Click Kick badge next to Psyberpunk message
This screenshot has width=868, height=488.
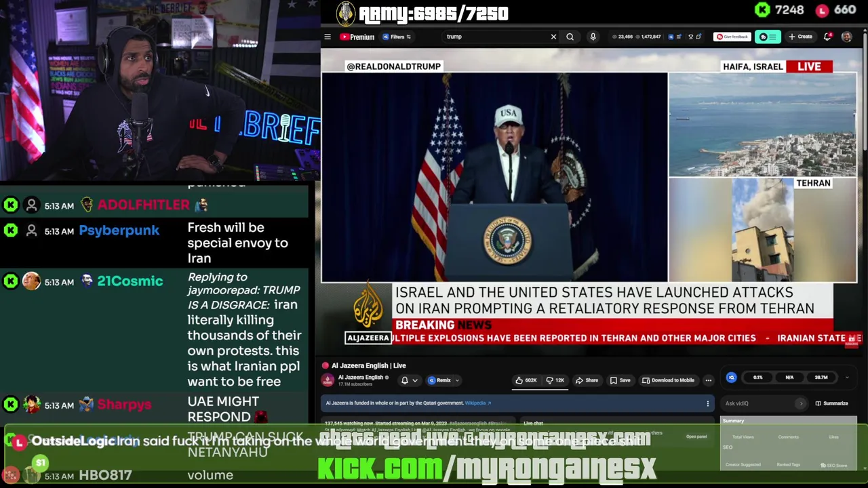(x=10, y=230)
